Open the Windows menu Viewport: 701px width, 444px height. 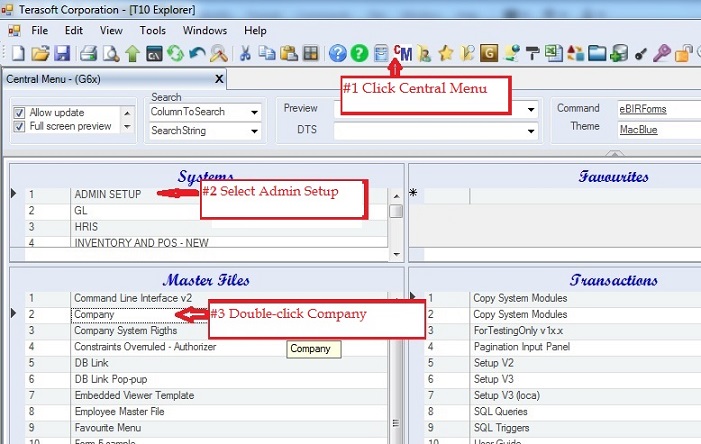(x=205, y=30)
